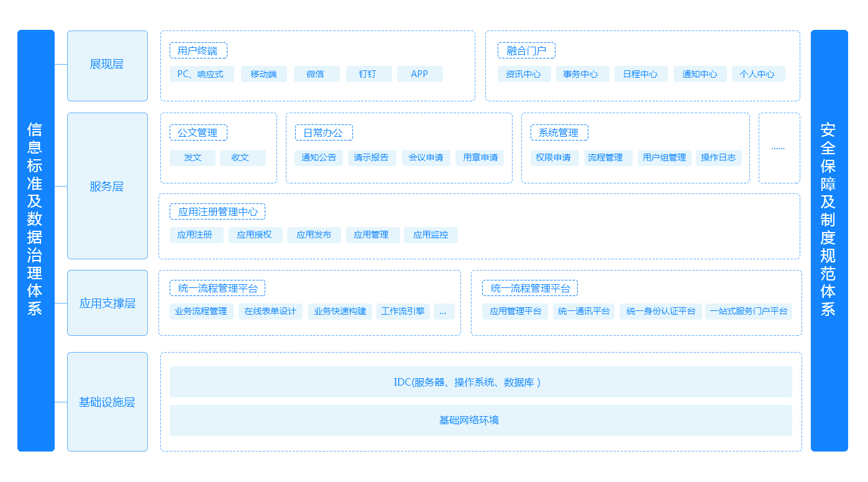Select 会议申请 under 日常办公
The height and width of the screenshot is (482, 868).
coord(426,158)
